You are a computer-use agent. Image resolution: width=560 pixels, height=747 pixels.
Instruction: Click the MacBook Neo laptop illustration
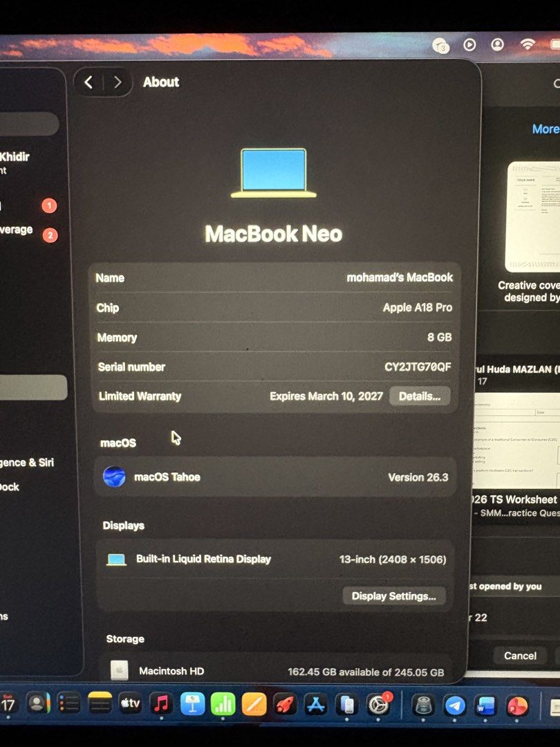coord(273,173)
